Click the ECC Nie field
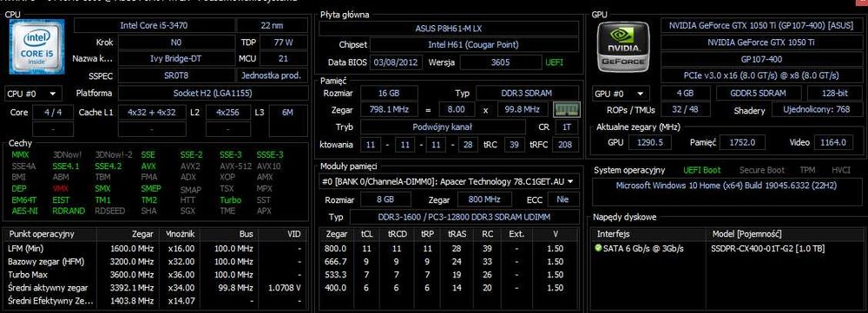Image resolution: width=868 pixels, height=313 pixels. pyautogui.click(x=563, y=199)
